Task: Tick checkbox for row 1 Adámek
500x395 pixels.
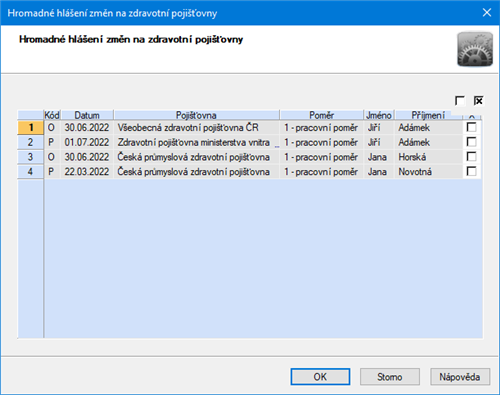Action: click(471, 127)
